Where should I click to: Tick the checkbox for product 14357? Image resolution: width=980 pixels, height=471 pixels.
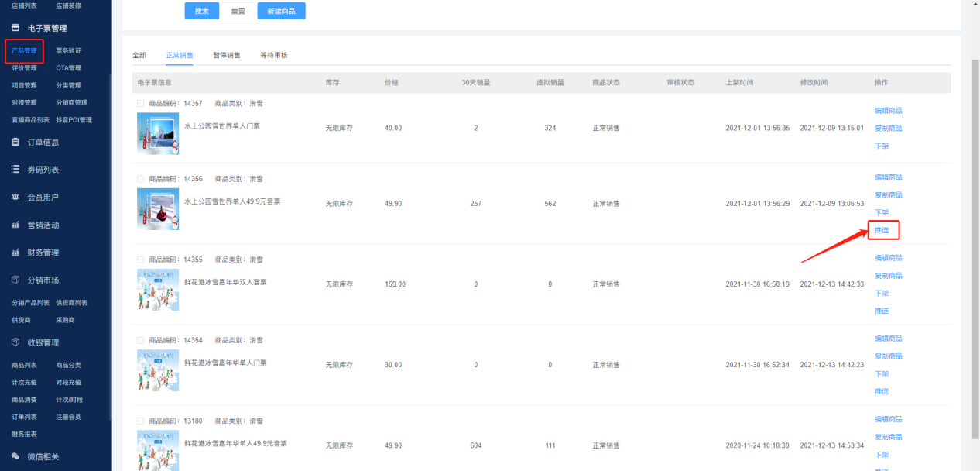point(140,103)
